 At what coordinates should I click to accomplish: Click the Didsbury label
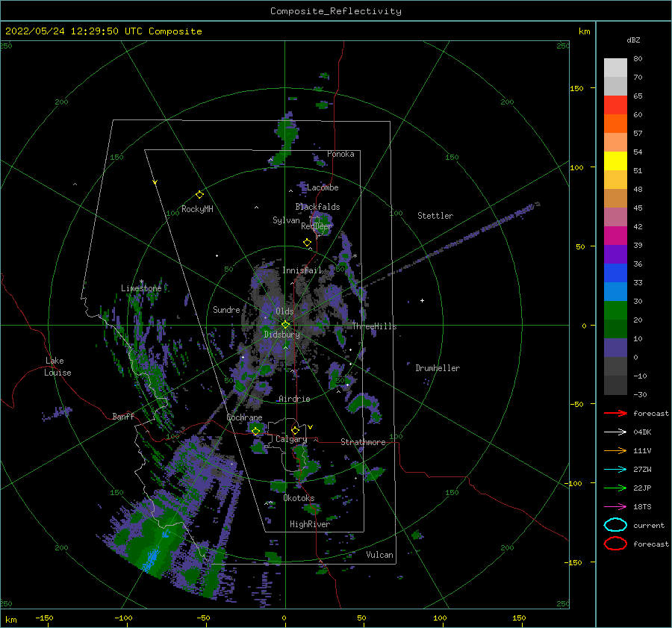click(x=281, y=335)
